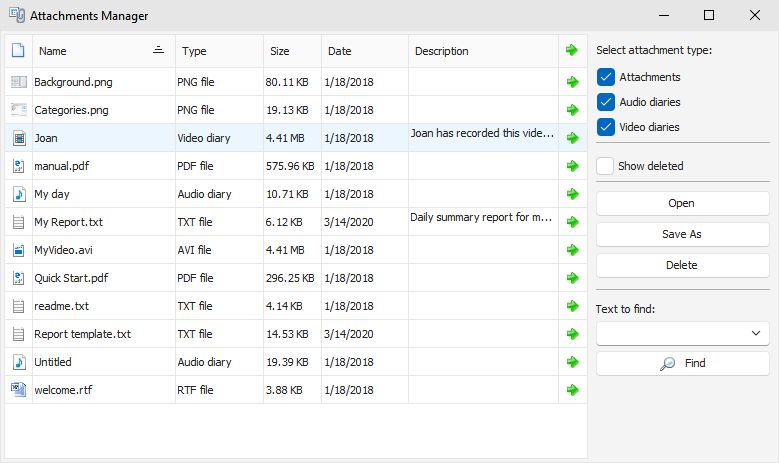Click the PDF icon beside manual.pdf
Viewport: 779px width, 463px height.
pos(18,166)
